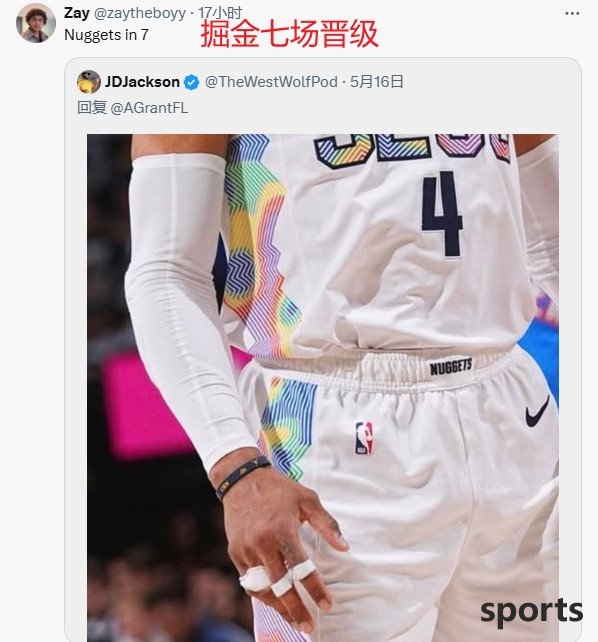The height and width of the screenshot is (642, 598).
Task: Click the number 4 on the jersey
Action: click(x=442, y=214)
